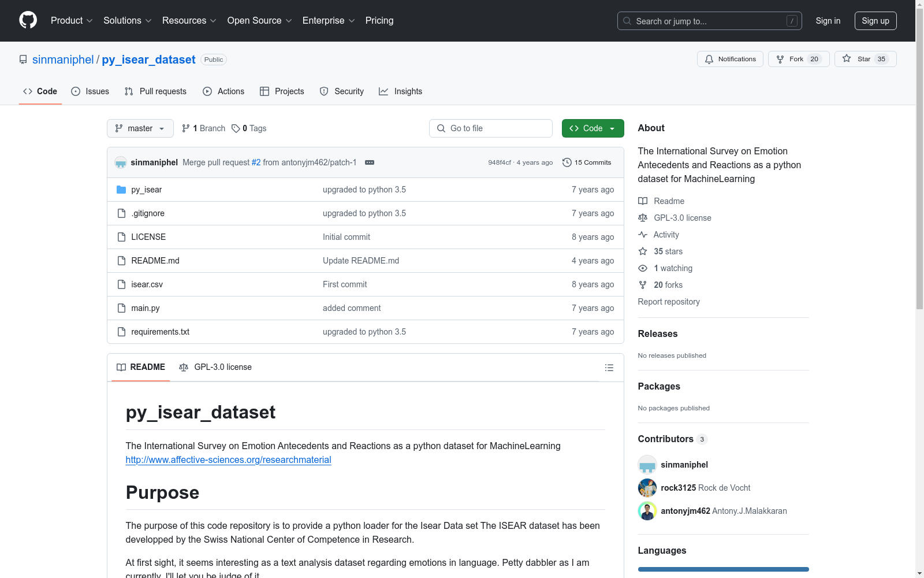Click the branch icon beside 1 Branch
This screenshot has width=924, height=578.
click(x=186, y=128)
